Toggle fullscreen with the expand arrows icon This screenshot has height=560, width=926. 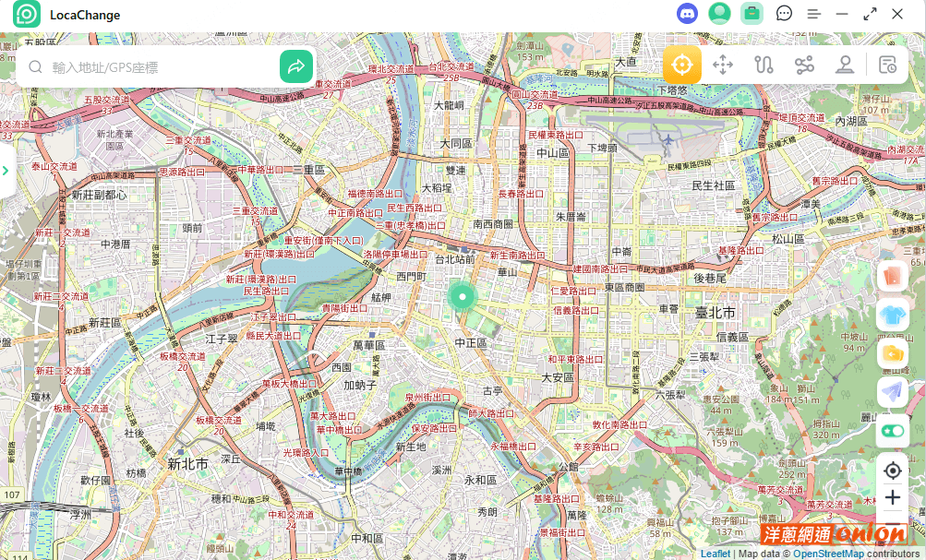(x=870, y=14)
